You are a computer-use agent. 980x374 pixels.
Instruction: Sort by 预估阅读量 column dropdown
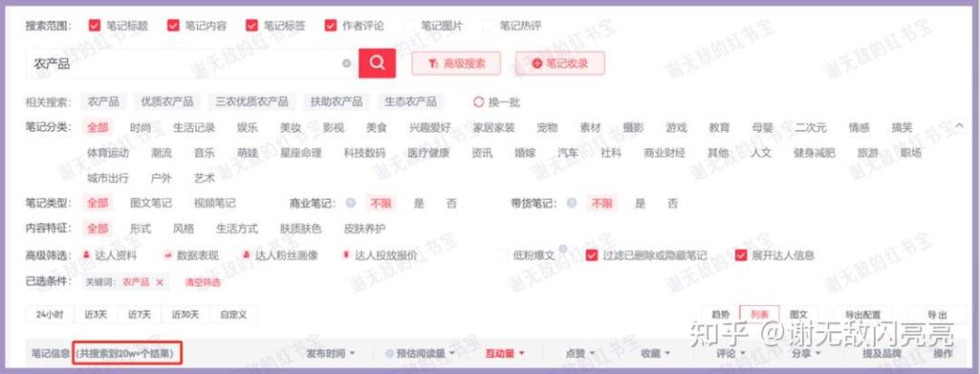coord(425,353)
